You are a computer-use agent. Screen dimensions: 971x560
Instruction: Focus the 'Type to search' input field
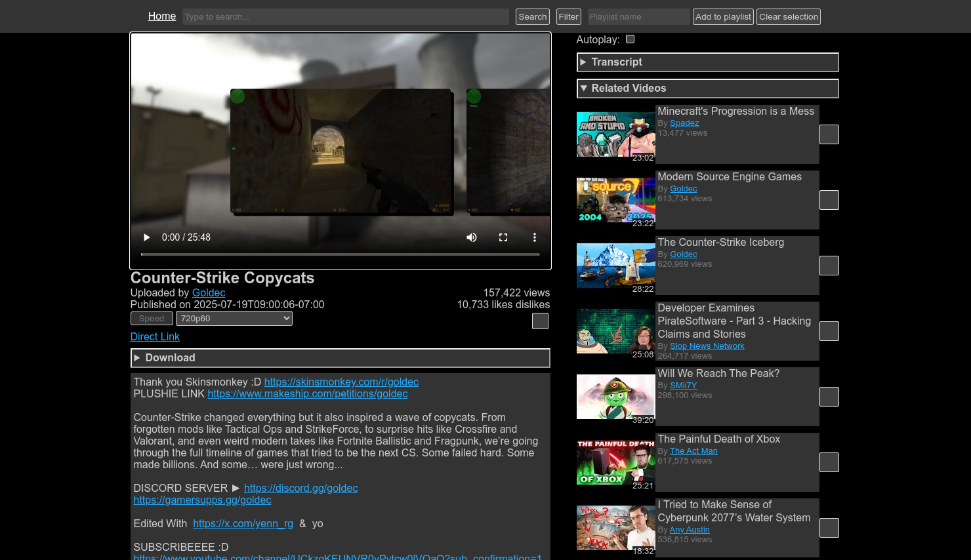[x=346, y=17]
